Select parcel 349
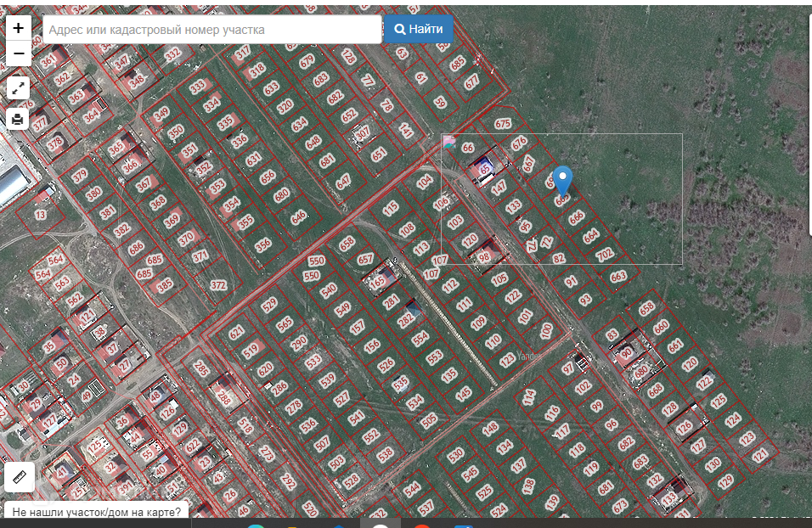 pyautogui.click(x=161, y=114)
